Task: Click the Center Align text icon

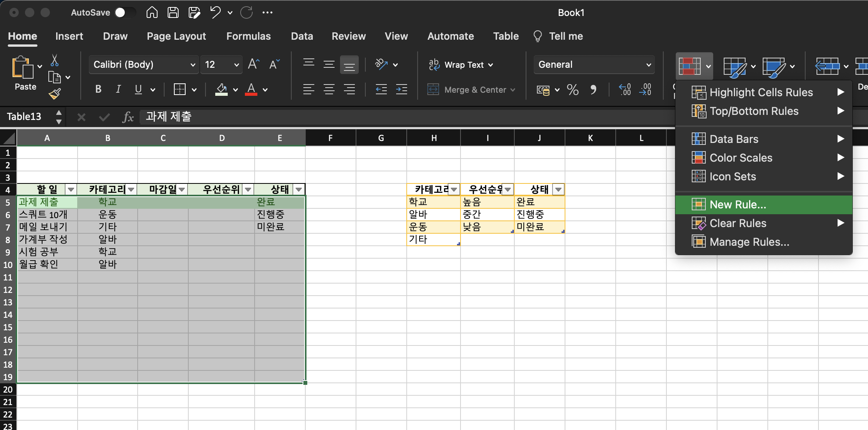Action: point(329,90)
